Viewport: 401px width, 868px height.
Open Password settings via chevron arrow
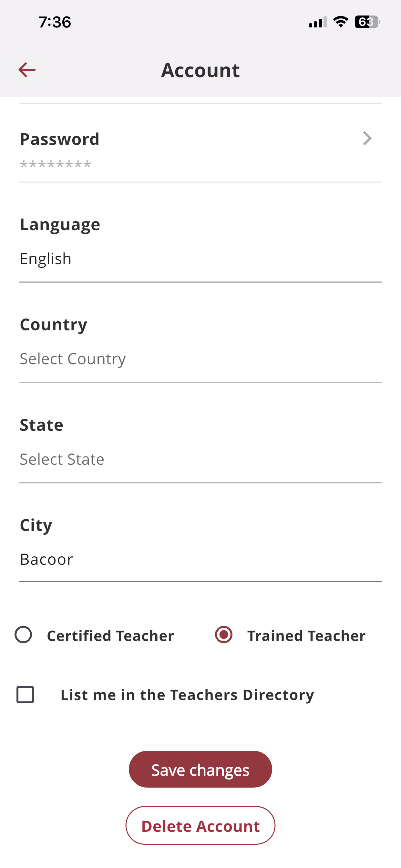point(367,139)
